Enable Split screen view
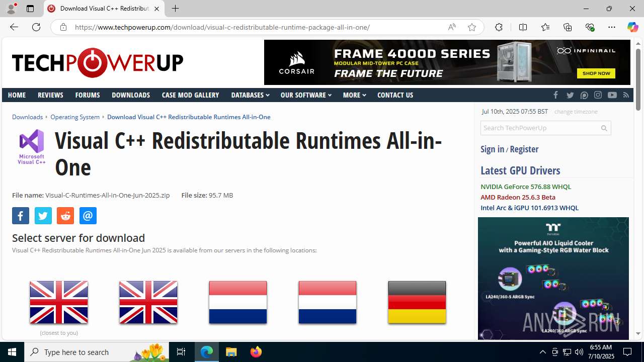Viewport: 644px width, 362px height. pos(523,27)
